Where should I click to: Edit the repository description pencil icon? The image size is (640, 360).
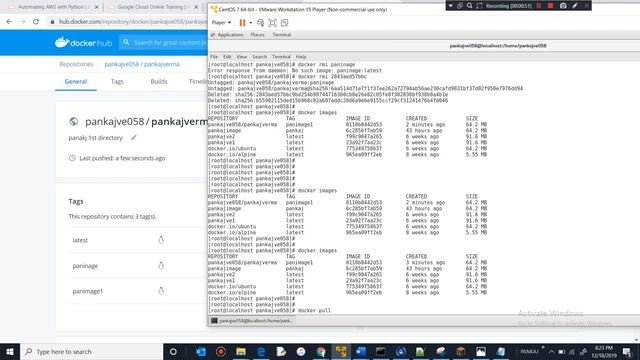tap(133, 138)
